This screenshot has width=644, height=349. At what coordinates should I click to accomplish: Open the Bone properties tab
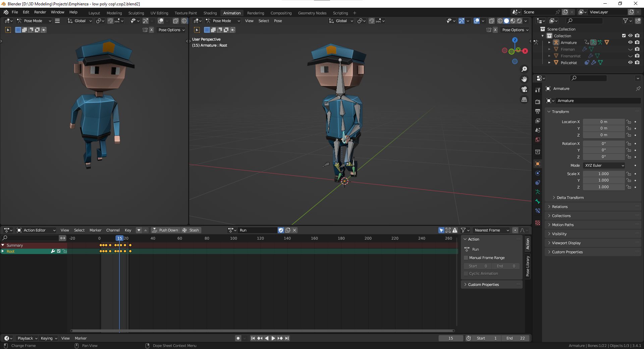[538, 201]
